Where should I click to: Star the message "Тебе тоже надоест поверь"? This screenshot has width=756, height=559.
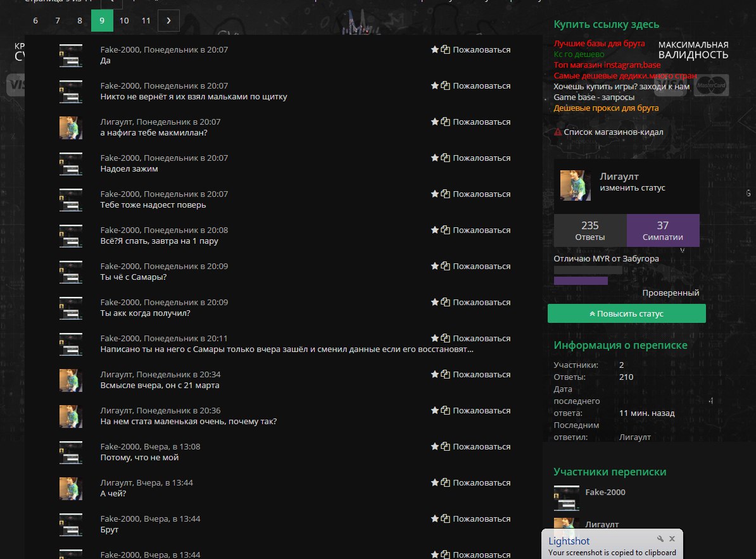(434, 194)
